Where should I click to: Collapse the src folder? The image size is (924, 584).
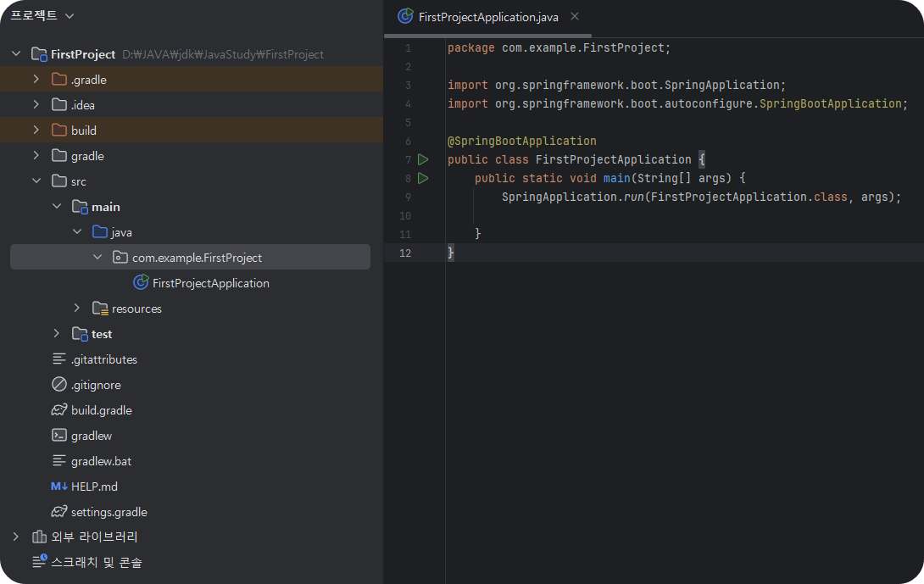(36, 181)
